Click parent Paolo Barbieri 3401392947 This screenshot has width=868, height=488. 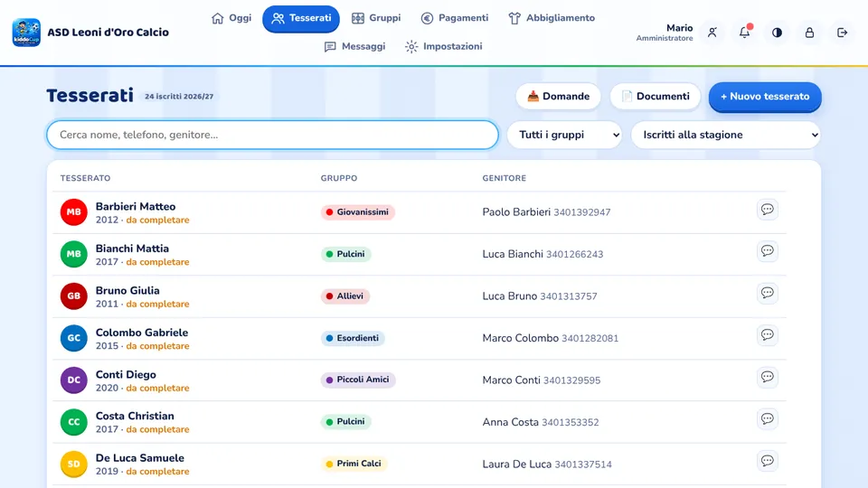coord(546,211)
